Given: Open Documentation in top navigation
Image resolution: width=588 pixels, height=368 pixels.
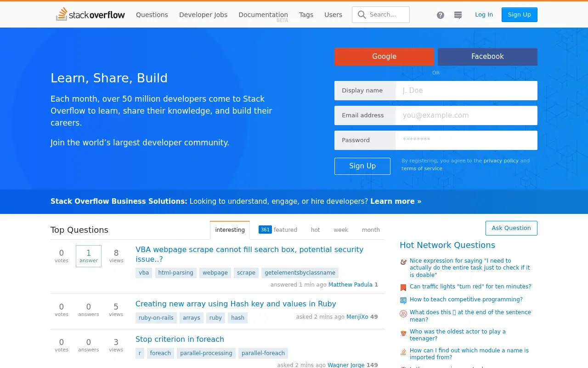Looking at the screenshot, I should [x=263, y=15].
